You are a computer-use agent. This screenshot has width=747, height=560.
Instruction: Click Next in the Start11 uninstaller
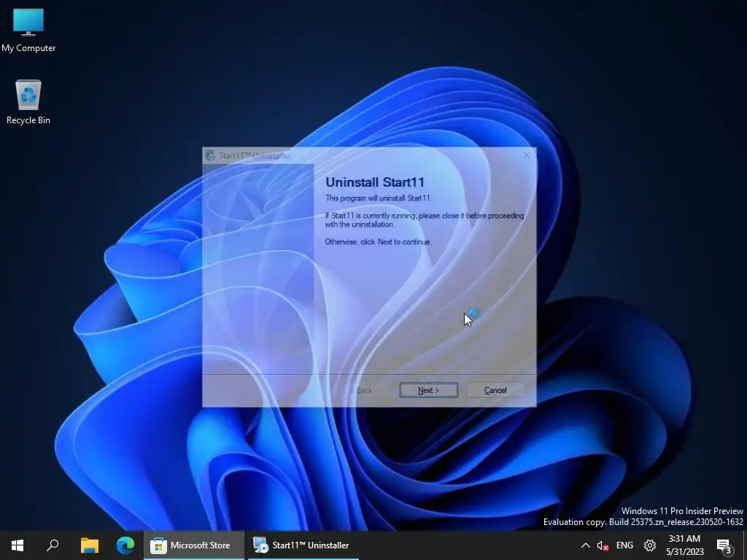pyautogui.click(x=428, y=390)
